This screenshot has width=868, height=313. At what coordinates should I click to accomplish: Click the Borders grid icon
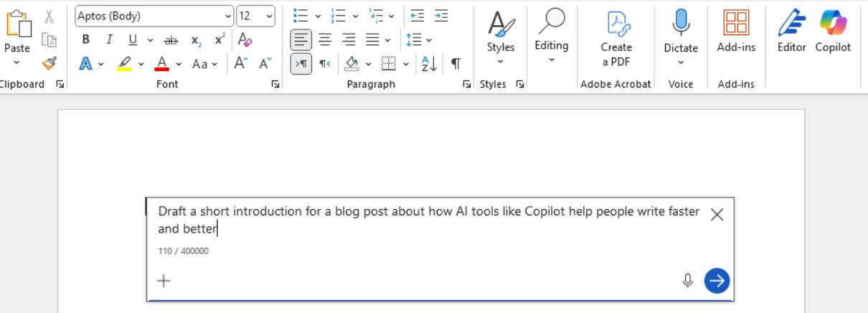(389, 64)
